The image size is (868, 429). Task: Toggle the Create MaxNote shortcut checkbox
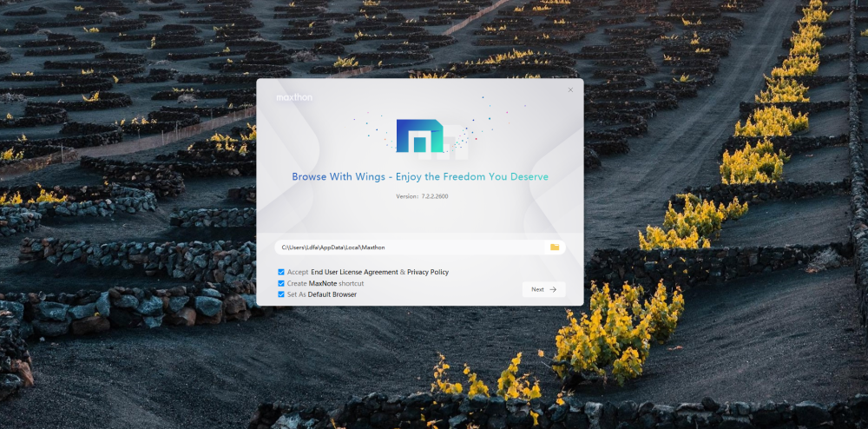pos(281,283)
